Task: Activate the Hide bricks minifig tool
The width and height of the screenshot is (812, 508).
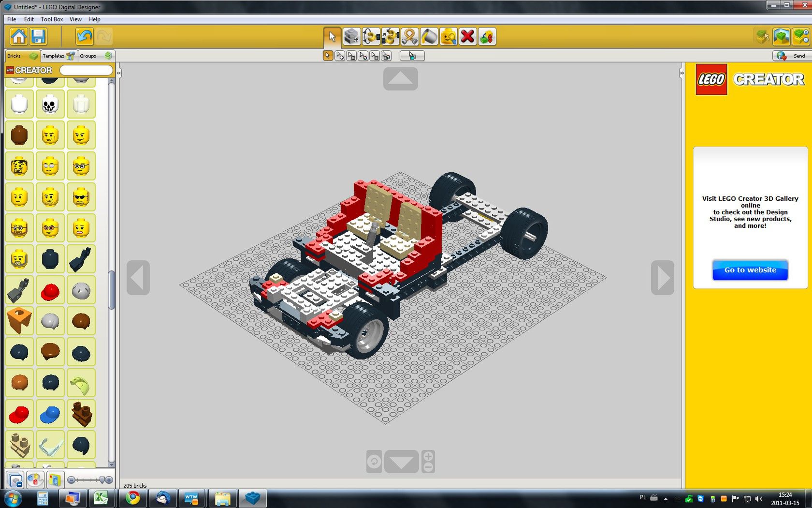Action: coord(448,37)
